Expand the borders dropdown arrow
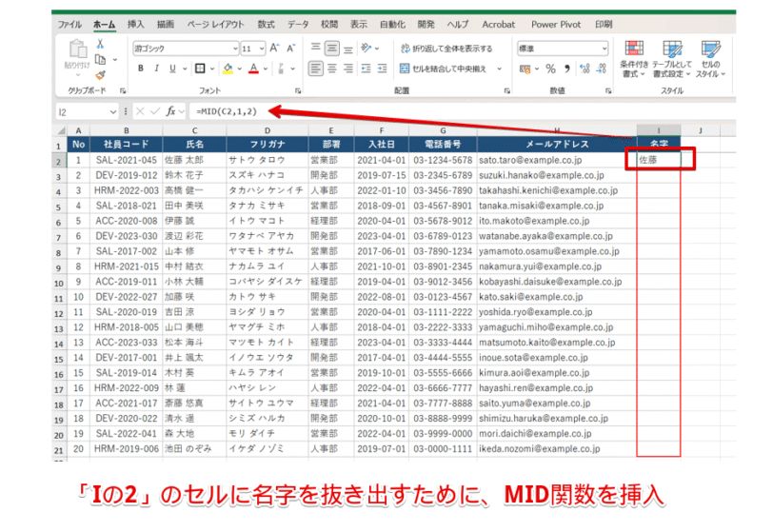773x532 pixels. pyautogui.click(x=212, y=69)
